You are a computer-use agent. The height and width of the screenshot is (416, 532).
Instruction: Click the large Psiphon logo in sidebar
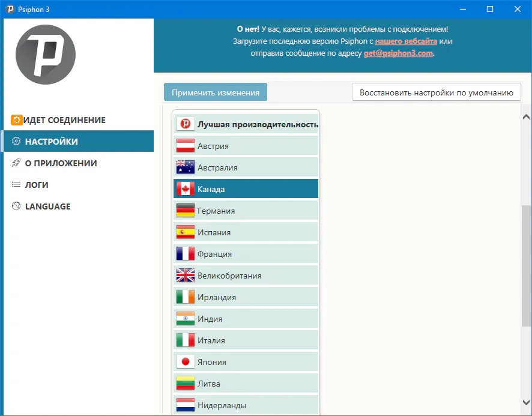click(x=46, y=55)
